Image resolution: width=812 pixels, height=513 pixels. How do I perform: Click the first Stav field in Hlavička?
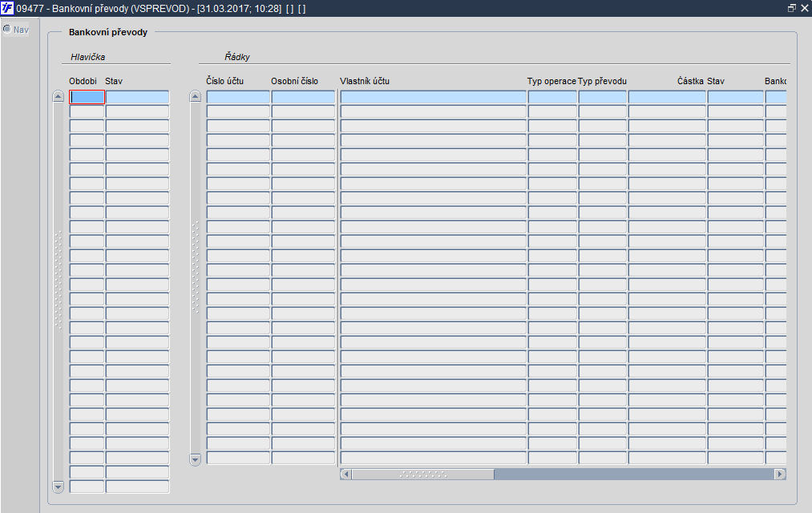(137, 97)
